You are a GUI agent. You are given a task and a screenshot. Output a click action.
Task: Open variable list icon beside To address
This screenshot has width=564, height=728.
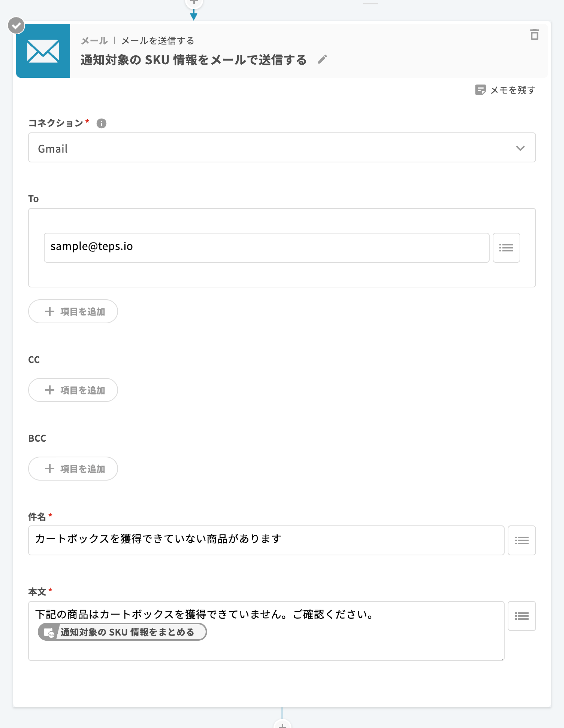coord(506,248)
